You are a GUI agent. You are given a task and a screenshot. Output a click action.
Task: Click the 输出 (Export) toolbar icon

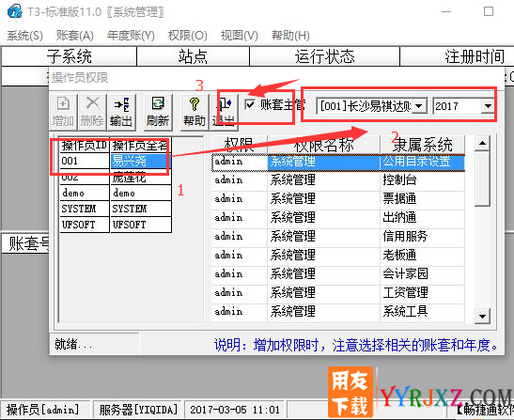121,112
